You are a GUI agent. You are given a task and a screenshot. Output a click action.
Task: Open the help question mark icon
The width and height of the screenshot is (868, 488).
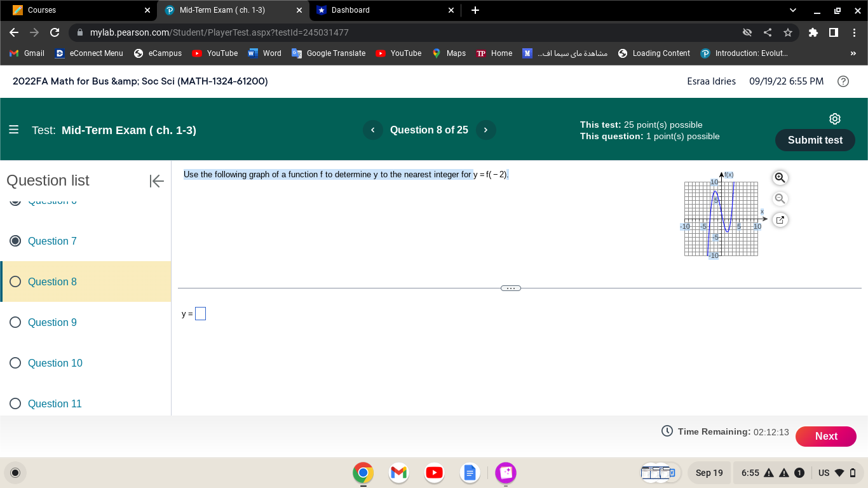click(x=843, y=81)
